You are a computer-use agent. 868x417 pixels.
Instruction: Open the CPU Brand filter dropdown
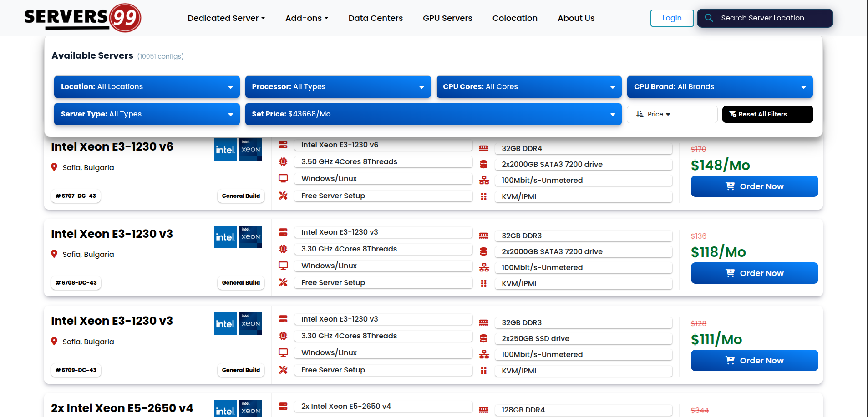coord(720,87)
